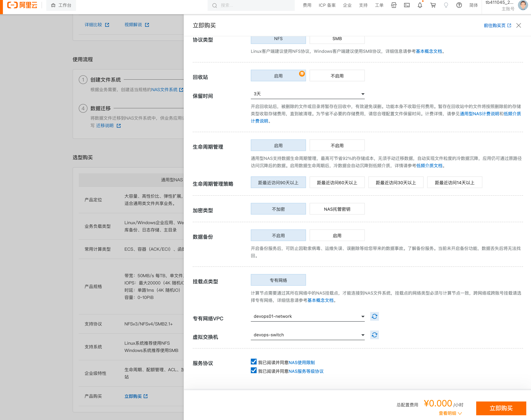Open the shopping cart icon
Screen dimensions: 531x420
433,5
